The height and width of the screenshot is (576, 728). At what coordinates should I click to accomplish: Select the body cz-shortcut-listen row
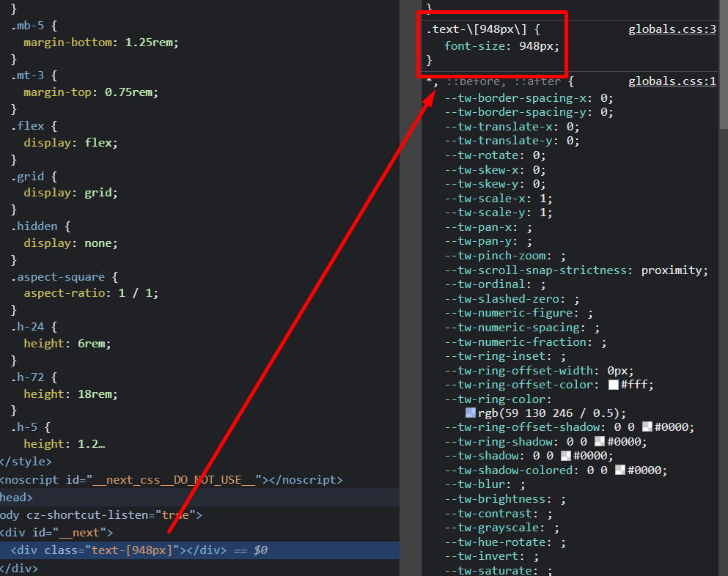(199, 514)
